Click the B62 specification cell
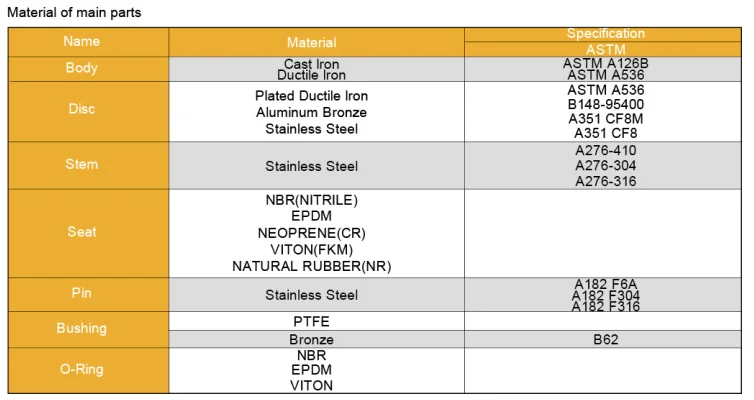Viewport: 754px width, 400px height. point(605,340)
